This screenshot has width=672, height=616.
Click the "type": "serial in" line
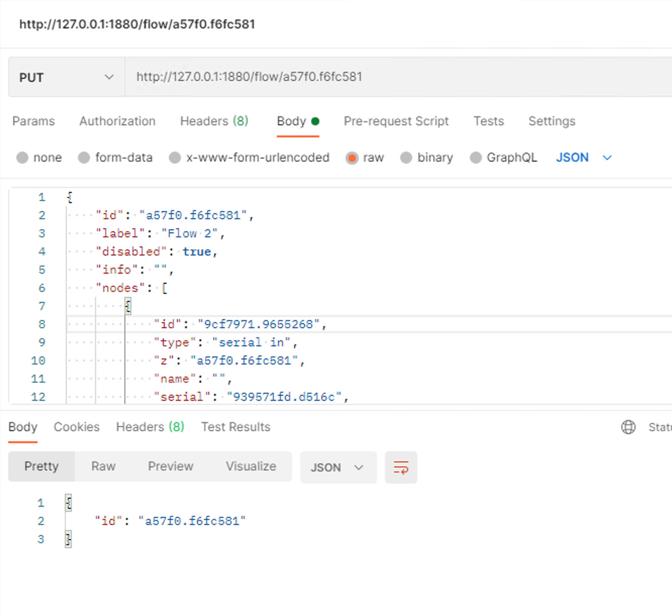225,342
